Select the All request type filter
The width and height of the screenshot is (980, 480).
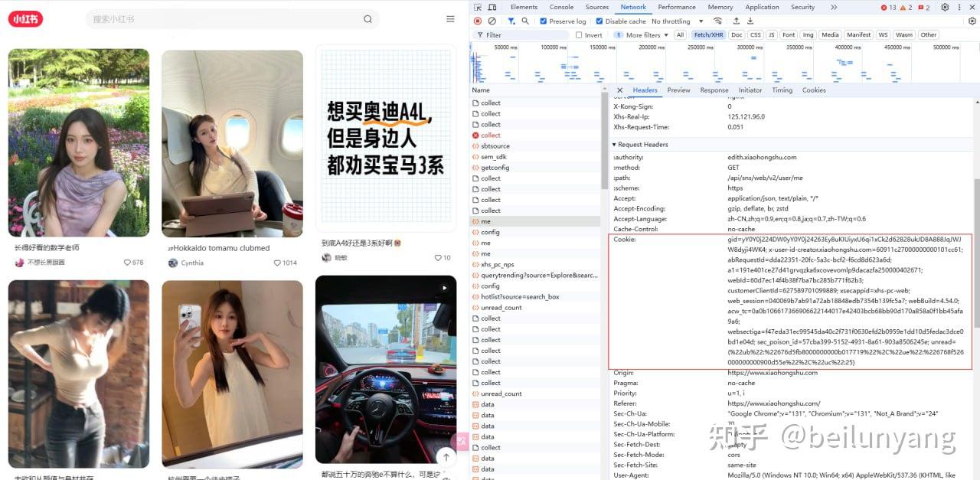680,35
